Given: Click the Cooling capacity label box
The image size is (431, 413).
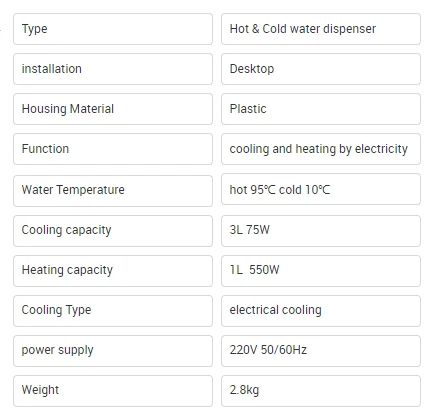Looking at the screenshot, I should [113, 230].
